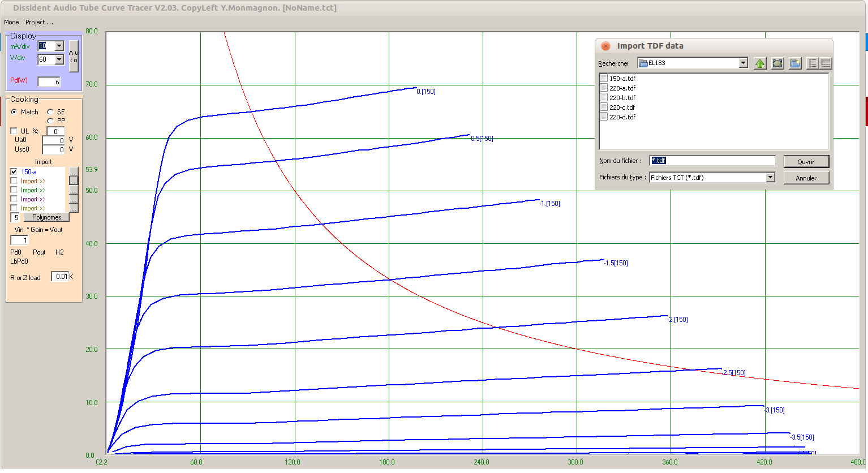Open the V/div dropdown
The height and width of the screenshot is (473, 868).
point(59,59)
